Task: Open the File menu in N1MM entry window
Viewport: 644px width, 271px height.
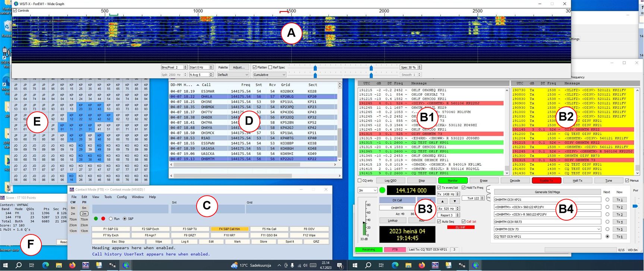Action: tap(74, 197)
